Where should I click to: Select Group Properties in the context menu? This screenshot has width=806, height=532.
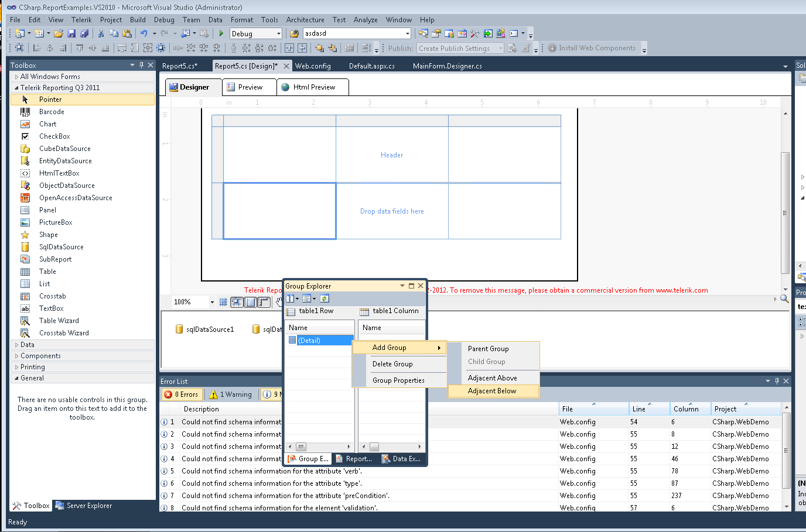point(399,380)
